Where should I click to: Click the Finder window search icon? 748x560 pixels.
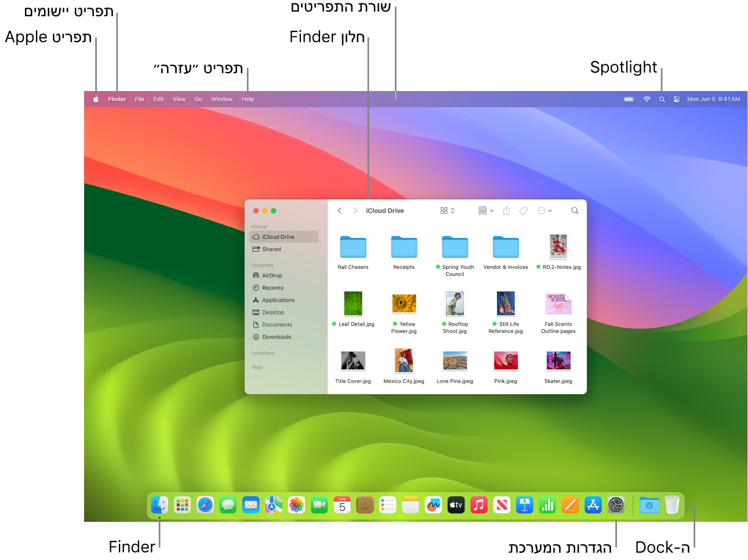pyautogui.click(x=575, y=210)
